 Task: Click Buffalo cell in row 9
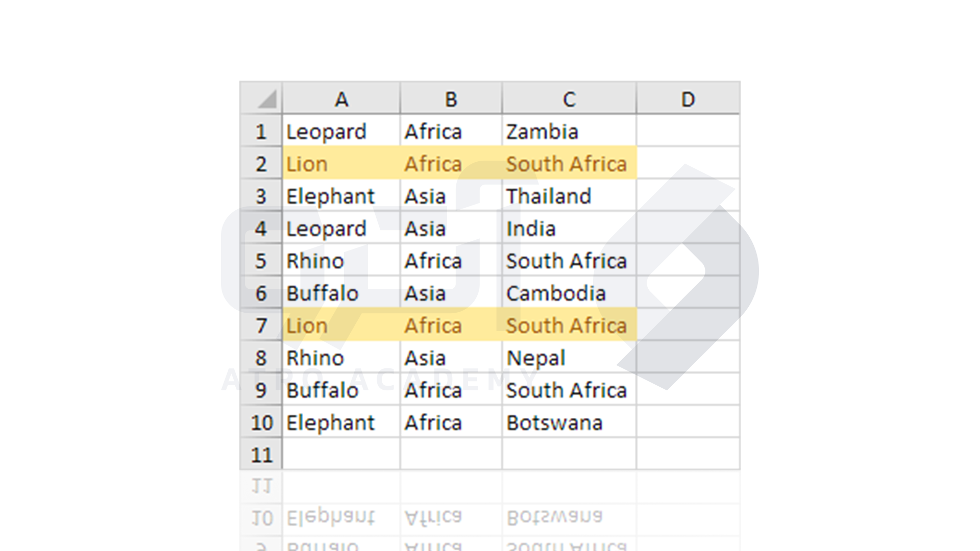click(x=341, y=389)
